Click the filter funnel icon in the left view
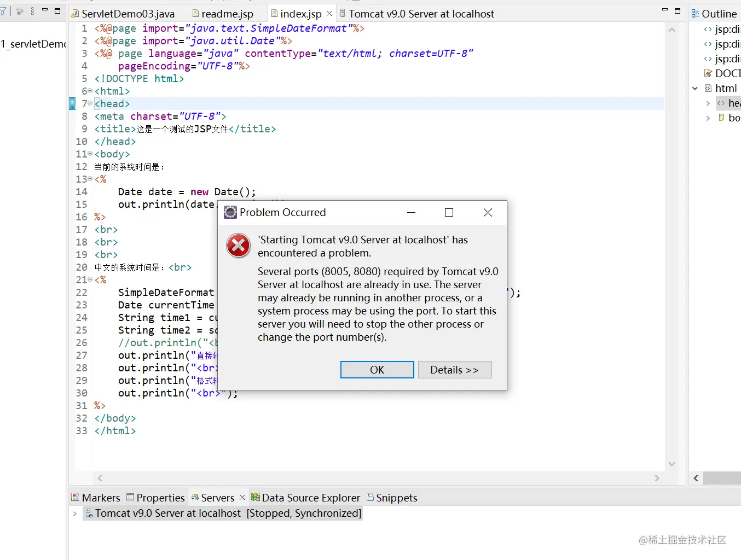 [3, 11]
